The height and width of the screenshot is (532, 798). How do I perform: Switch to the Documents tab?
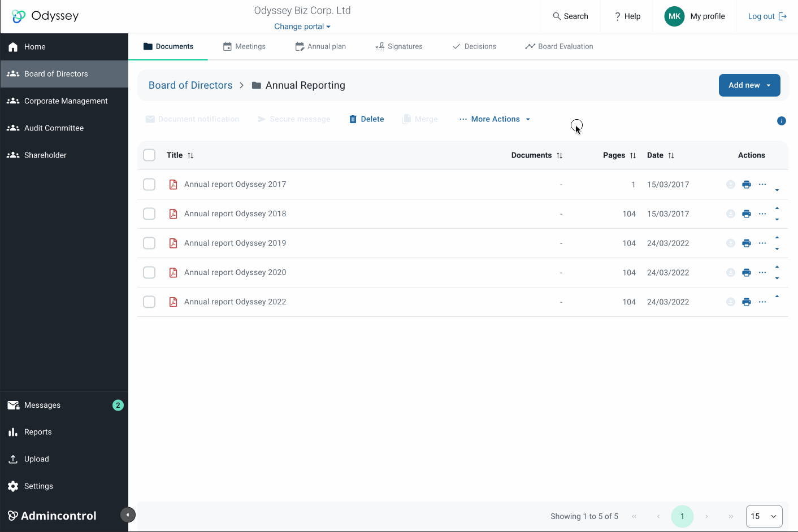point(168,46)
